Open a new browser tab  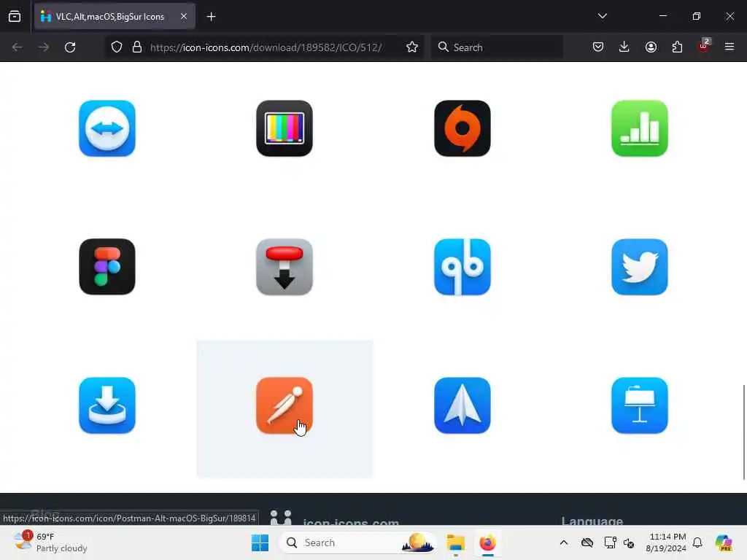click(211, 17)
